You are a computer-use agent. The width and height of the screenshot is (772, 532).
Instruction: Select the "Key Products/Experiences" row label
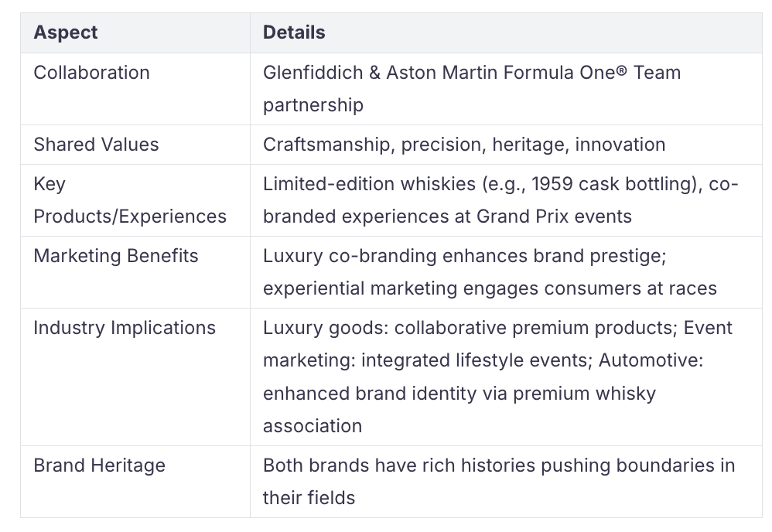(x=129, y=200)
